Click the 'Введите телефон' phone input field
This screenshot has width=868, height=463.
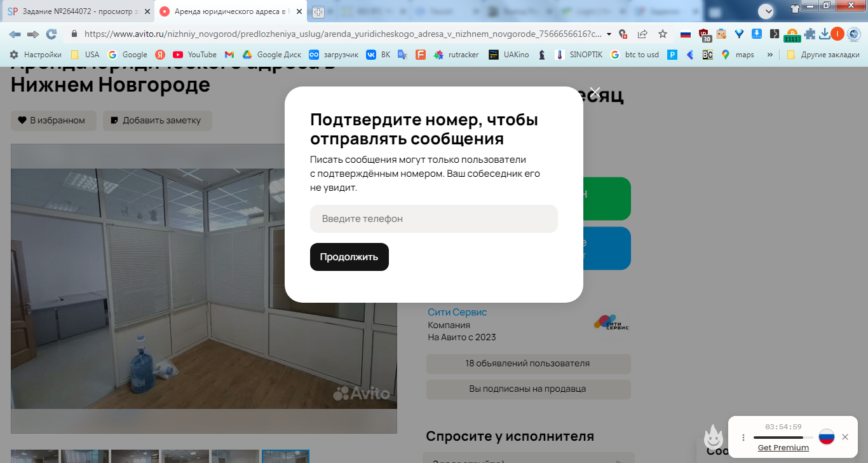coord(434,219)
